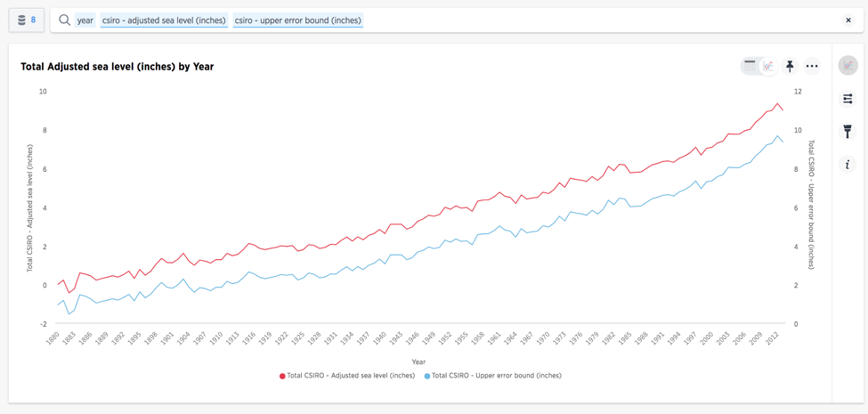Image resolution: width=868 pixels, height=414 pixels.
Task: Select 'csiro - adjusted sea level (inches)' token
Action: pos(164,20)
